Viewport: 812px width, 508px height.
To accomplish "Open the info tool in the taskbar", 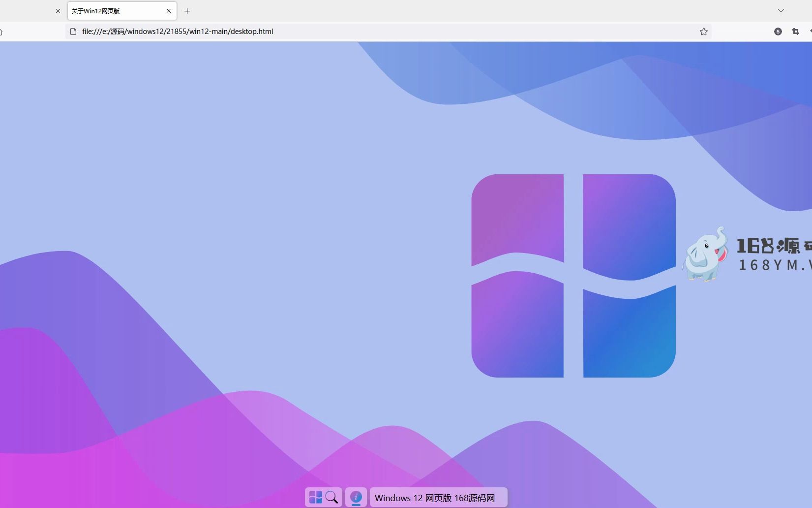I will click(x=356, y=497).
